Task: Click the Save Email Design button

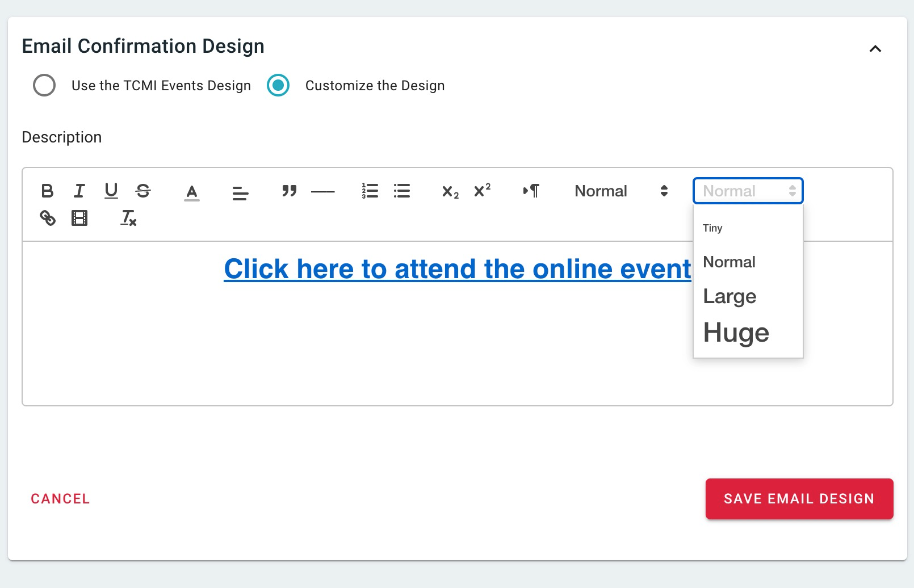Action: pyautogui.click(x=799, y=499)
